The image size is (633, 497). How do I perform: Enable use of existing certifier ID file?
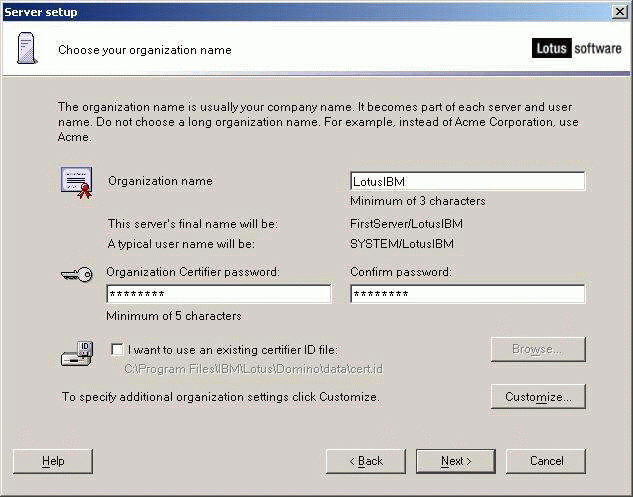(x=117, y=349)
